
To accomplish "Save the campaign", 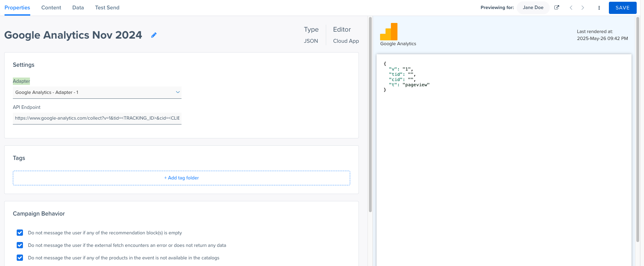I will click(622, 8).
